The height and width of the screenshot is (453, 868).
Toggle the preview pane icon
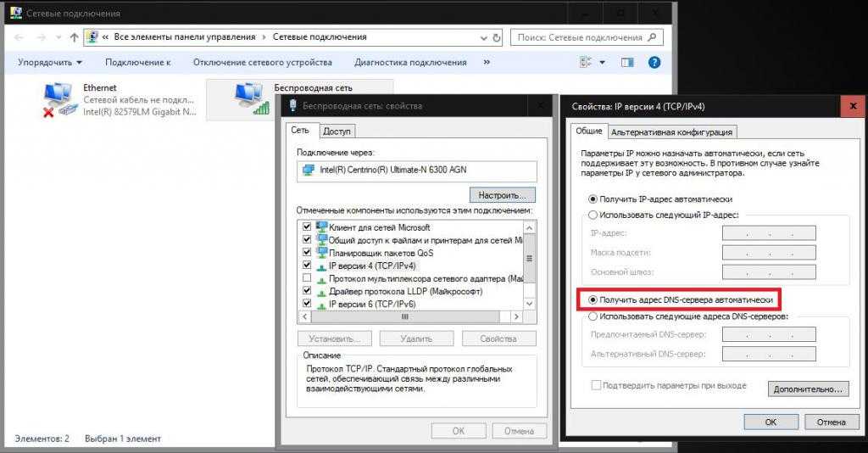[x=627, y=62]
